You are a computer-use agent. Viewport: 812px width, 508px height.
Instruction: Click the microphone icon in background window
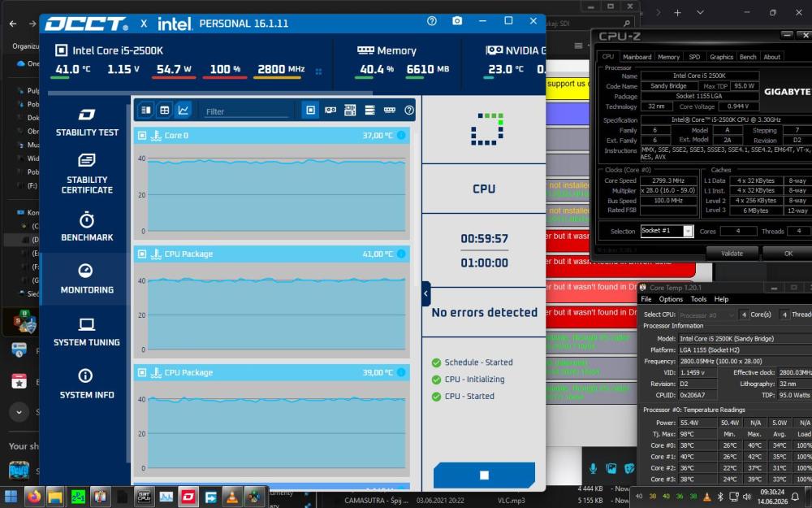coord(593,469)
